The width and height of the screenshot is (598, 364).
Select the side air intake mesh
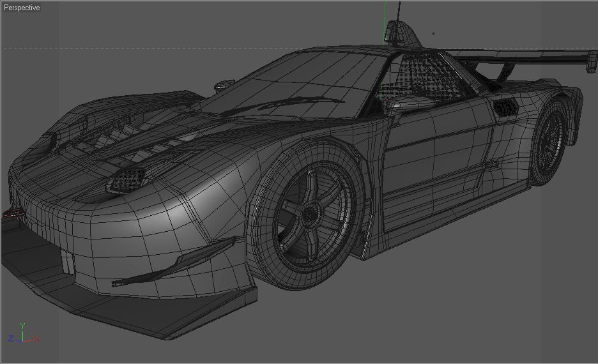505,107
